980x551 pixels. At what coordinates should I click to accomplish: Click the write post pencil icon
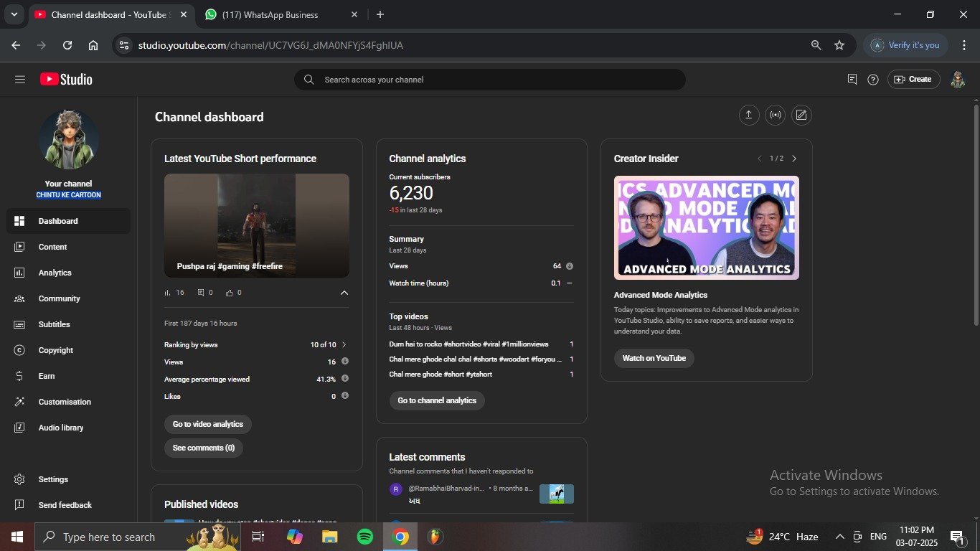click(x=801, y=115)
